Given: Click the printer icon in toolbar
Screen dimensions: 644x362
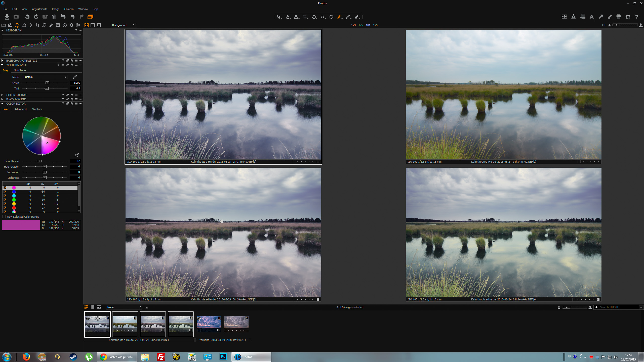Looking at the screenshot, I should 619,17.
